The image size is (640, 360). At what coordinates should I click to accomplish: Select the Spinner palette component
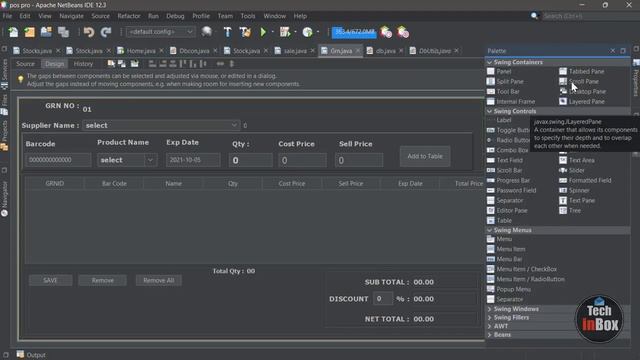[574, 191]
